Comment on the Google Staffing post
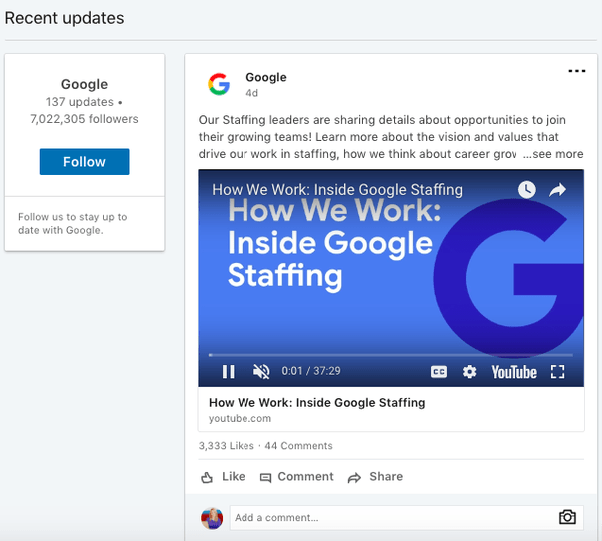Viewport: 602px width, 541px height. tap(297, 477)
